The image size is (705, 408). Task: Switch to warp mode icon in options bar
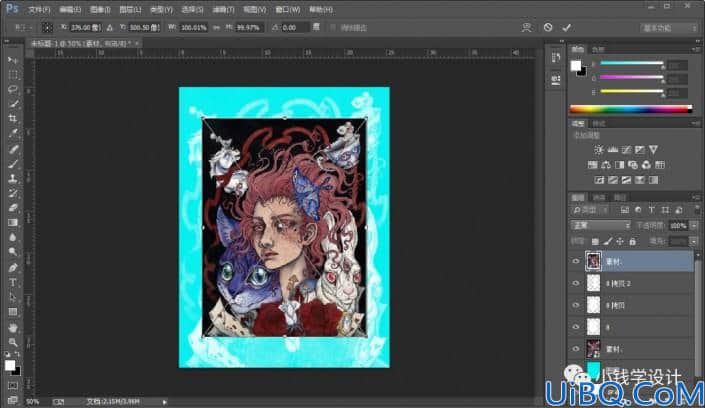click(x=527, y=27)
